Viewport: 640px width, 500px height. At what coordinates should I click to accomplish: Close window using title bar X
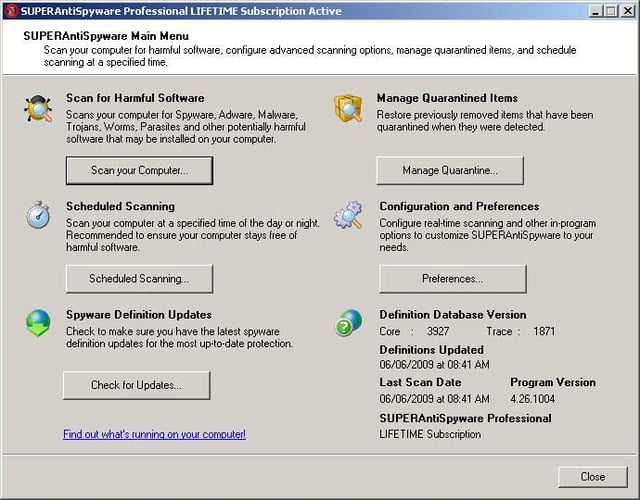pyautogui.click(x=628, y=11)
